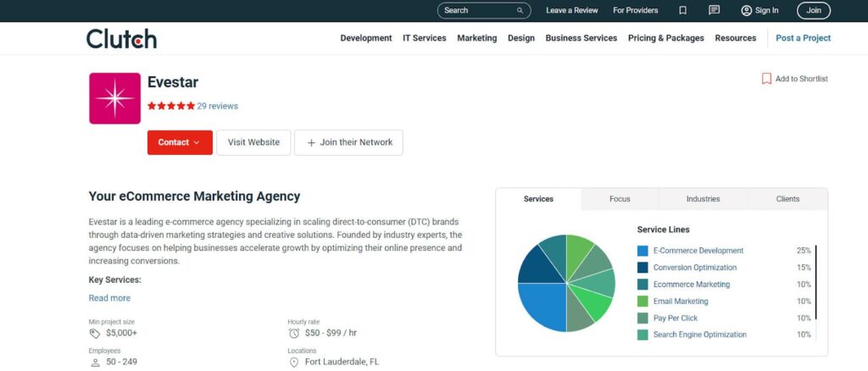Click the $5,000+ min project value
The image size is (868, 371).
121,334
